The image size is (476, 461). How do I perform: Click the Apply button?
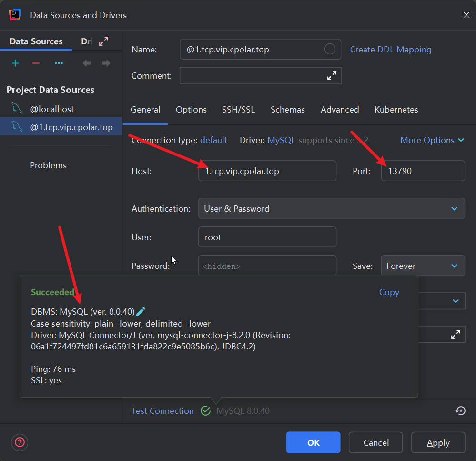pos(438,442)
